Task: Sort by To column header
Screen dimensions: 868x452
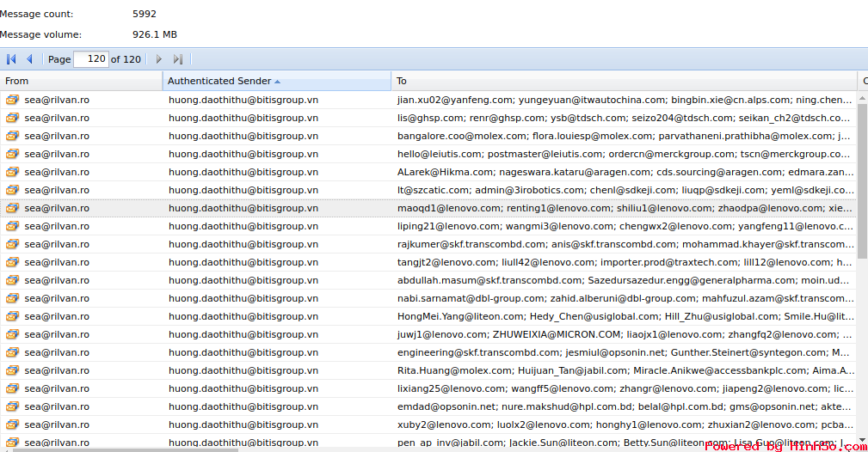Action: click(624, 81)
